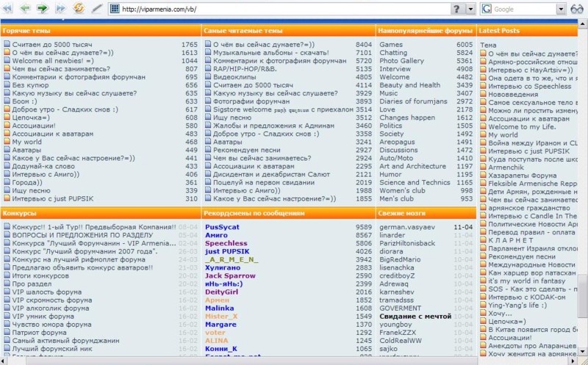588x365 pixels.
Task: Click the browser Back arrow button
Action: pos(26,9)
